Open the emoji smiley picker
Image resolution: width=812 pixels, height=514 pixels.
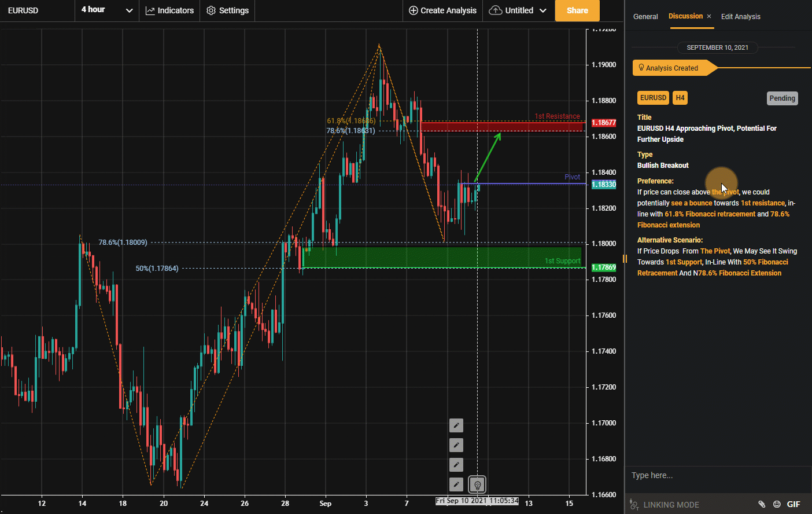(777, 504)
